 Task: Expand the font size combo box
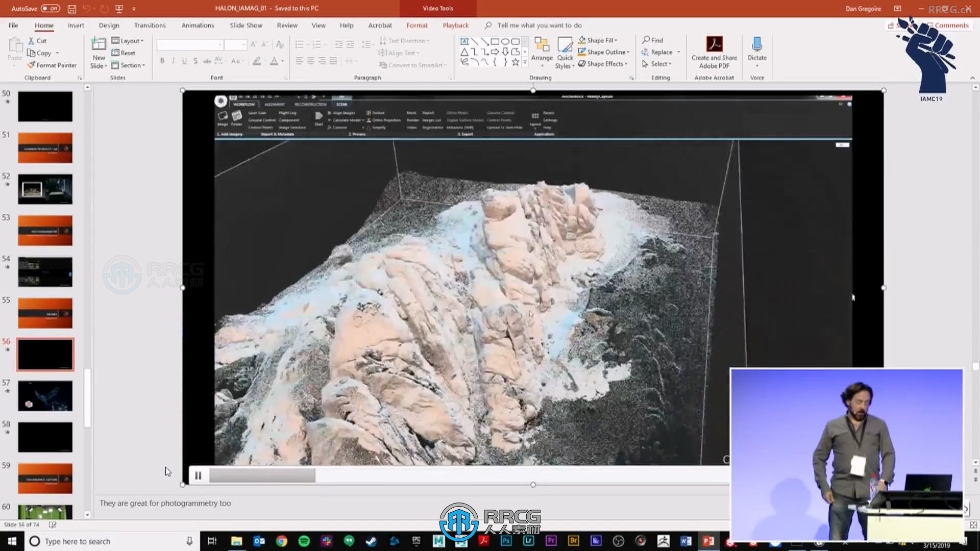(243, 45)
